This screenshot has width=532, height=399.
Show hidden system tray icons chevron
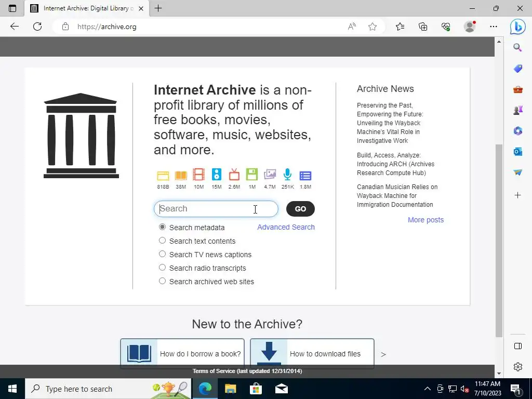point(428,389)
